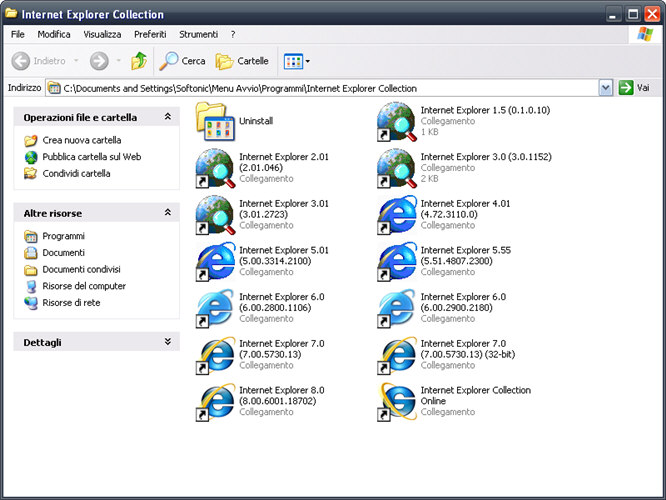Click the Vai go button
Image resolution: width=666 pixels, height=500 pixels.
coord(634,88)
